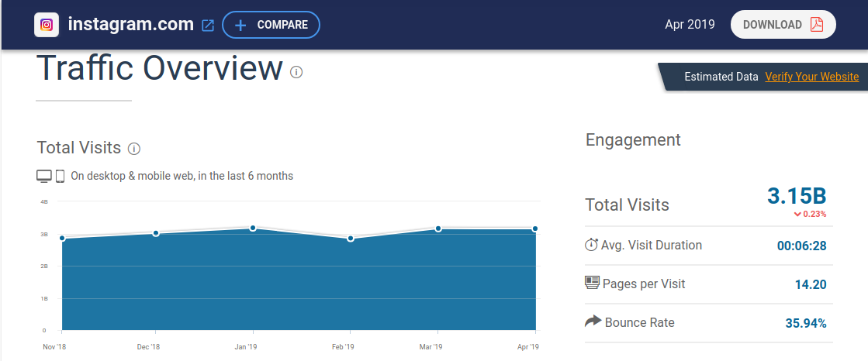Click the arrow icon next to Bounce Rate
Viewport: 868px width, 361px height.
593,321
